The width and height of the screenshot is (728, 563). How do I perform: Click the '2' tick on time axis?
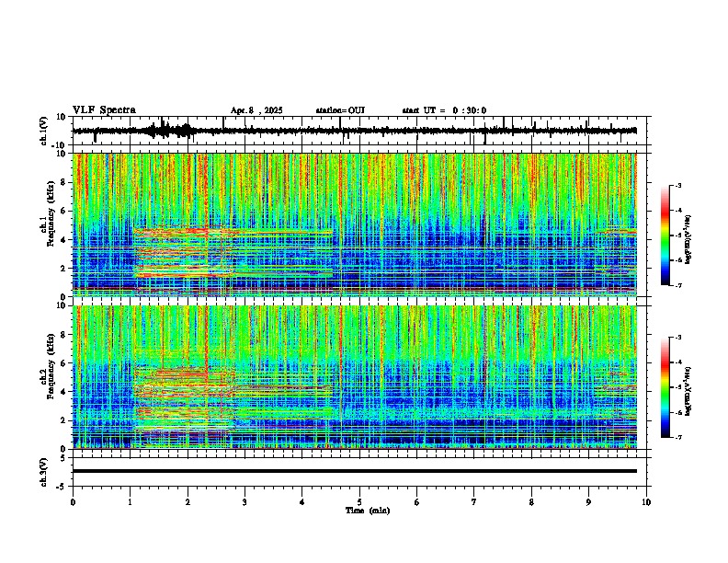[x=188, y=502]
